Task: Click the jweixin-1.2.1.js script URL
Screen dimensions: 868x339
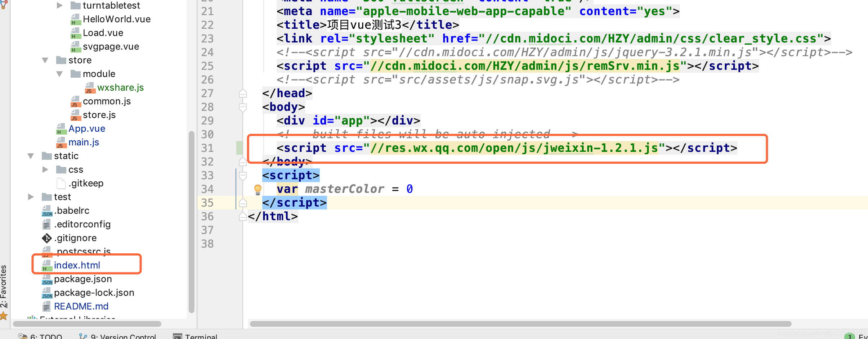Action: (514, 148)
